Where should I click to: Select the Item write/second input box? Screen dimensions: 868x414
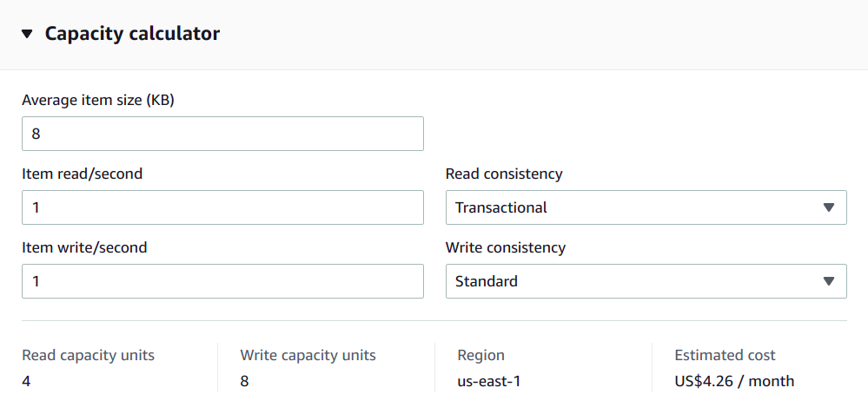pos(222,281)
